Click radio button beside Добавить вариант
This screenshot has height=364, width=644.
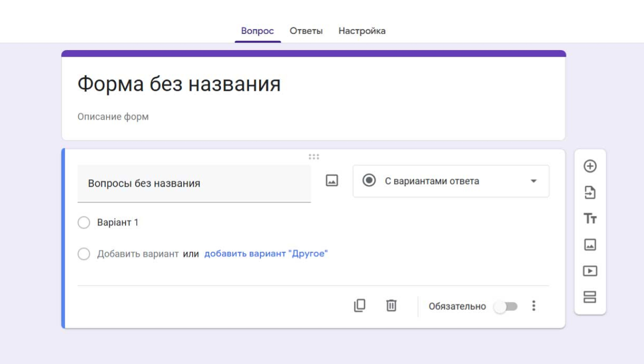(84, 254)
